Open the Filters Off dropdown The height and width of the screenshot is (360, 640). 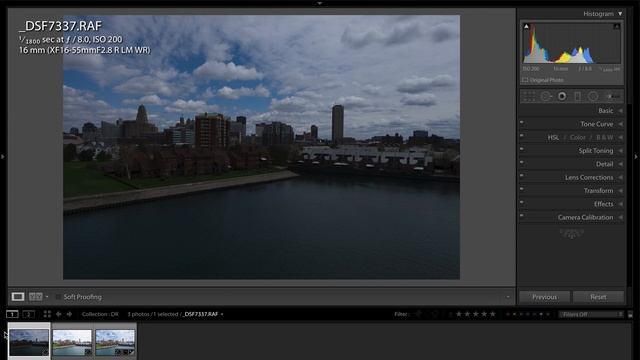coord(591,314)
